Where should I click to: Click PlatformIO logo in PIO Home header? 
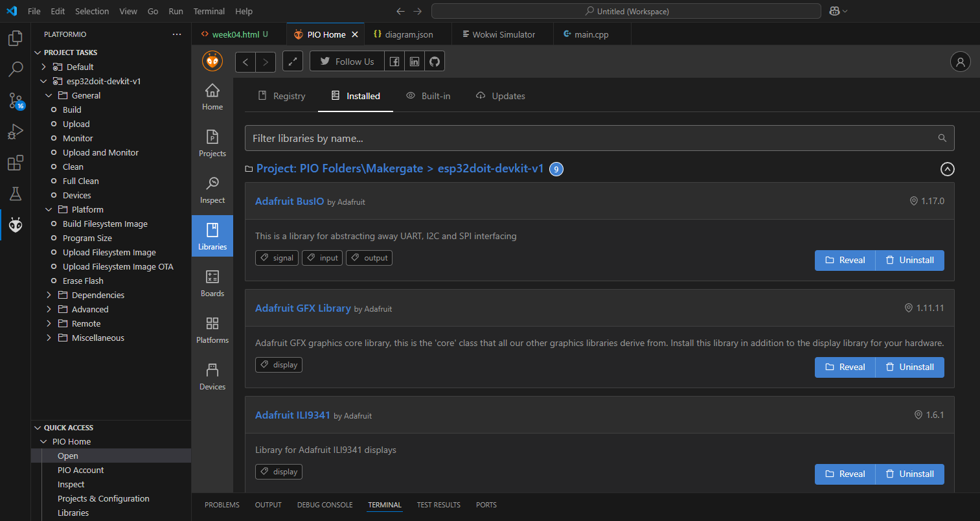click(212, 62)
